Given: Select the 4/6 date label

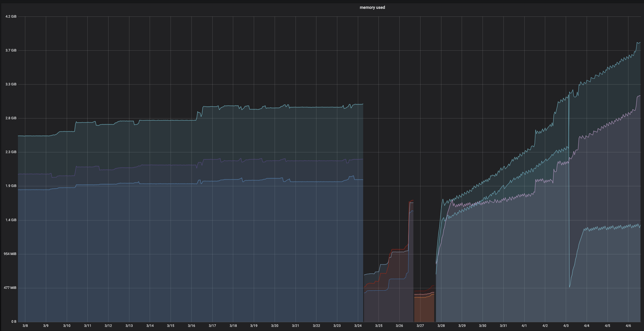Looking at the screenshot, I should click(x=628, y=326).
